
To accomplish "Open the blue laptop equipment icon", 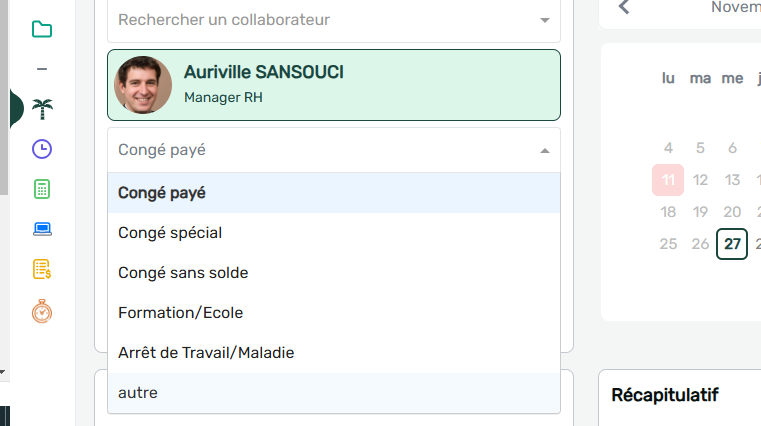I will pos(42,228).
